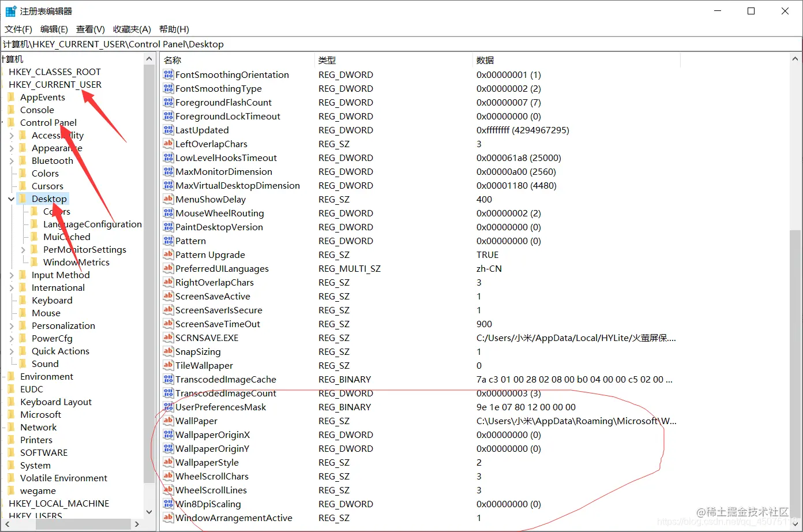Image resolution: width=803 pixels, height=532 pixels.
Task: Expand the Accessibility key
Action: click(12, 136)
